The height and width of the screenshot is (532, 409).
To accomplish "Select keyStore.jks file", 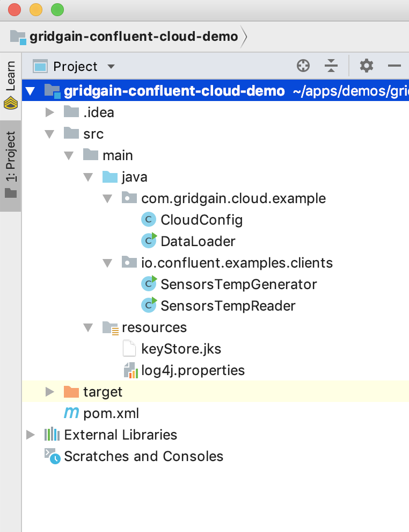I will tap(181, 349).
